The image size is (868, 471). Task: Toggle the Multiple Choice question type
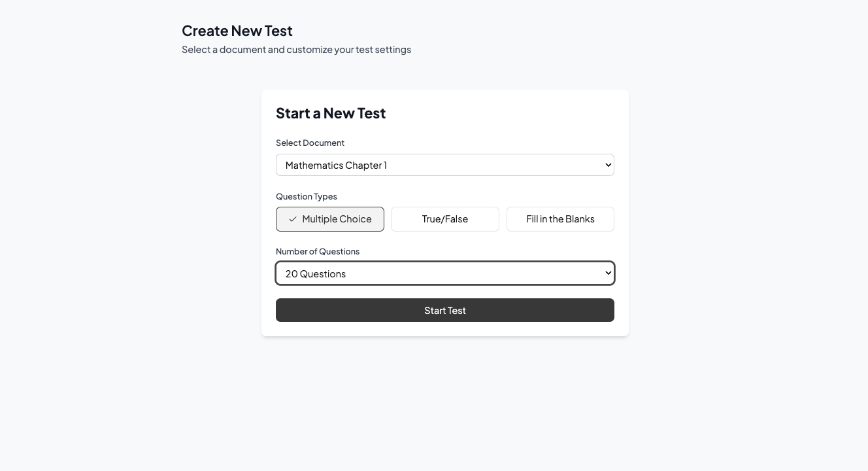coord(330,219)
